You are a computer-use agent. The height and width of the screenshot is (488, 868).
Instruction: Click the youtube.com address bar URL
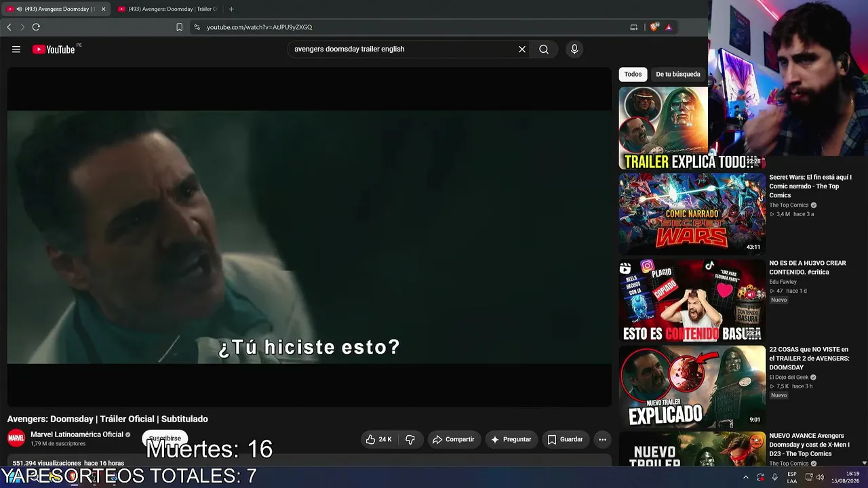point(259,27)
